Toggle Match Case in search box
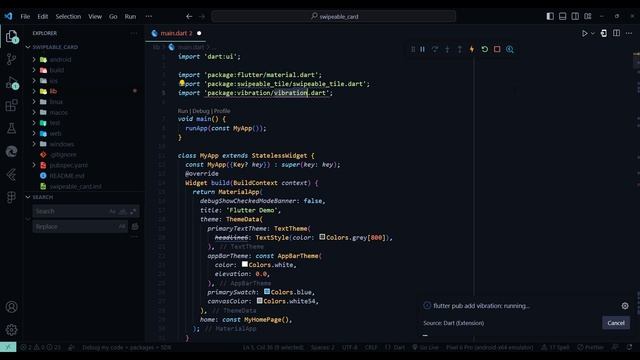This screenshot has width=640, height=360. (x=112, y=211)
